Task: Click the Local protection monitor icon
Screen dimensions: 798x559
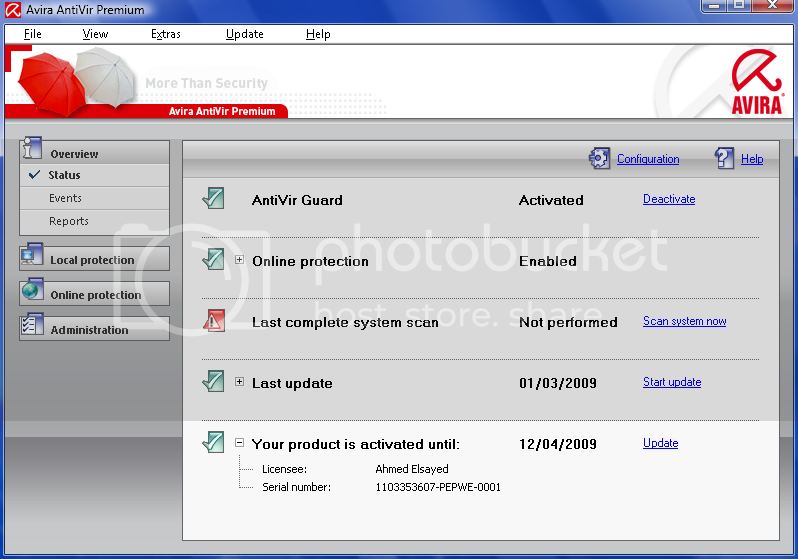Action: click(x=32, y=257)
